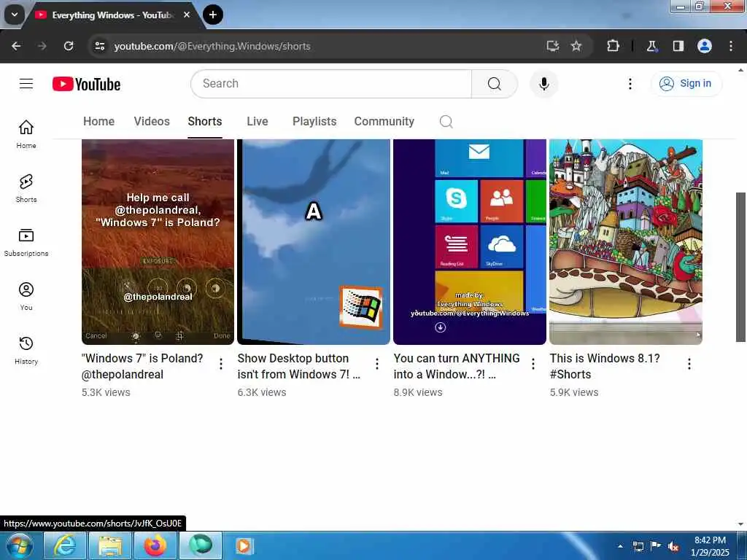Open the browser Extensions puzzle icon
Viewport: 747px width, 560px height.
(x=613, y=46)
